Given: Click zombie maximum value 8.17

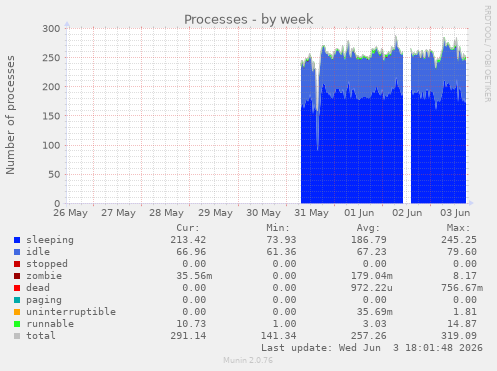Looking at the screenshot, I should 465,276.
